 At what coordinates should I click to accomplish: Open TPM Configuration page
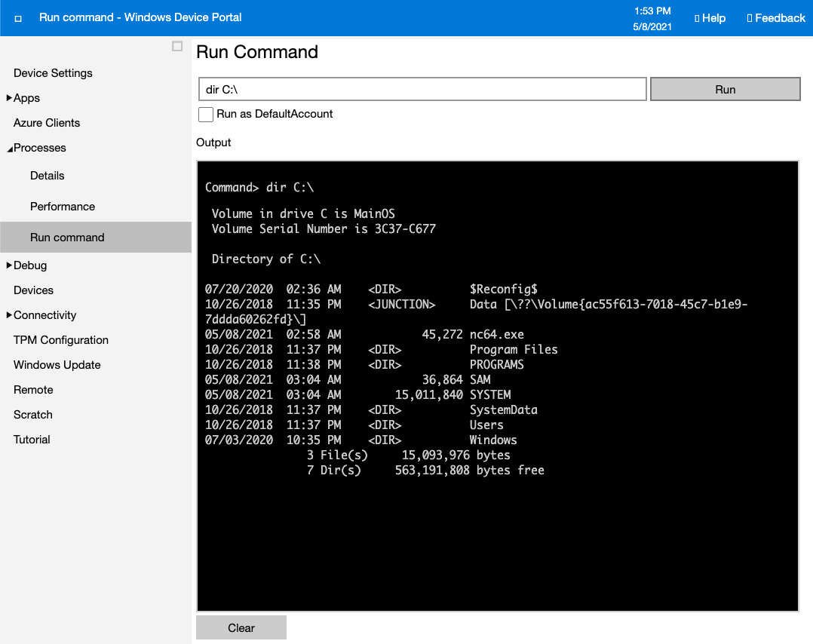click(61, 340)
